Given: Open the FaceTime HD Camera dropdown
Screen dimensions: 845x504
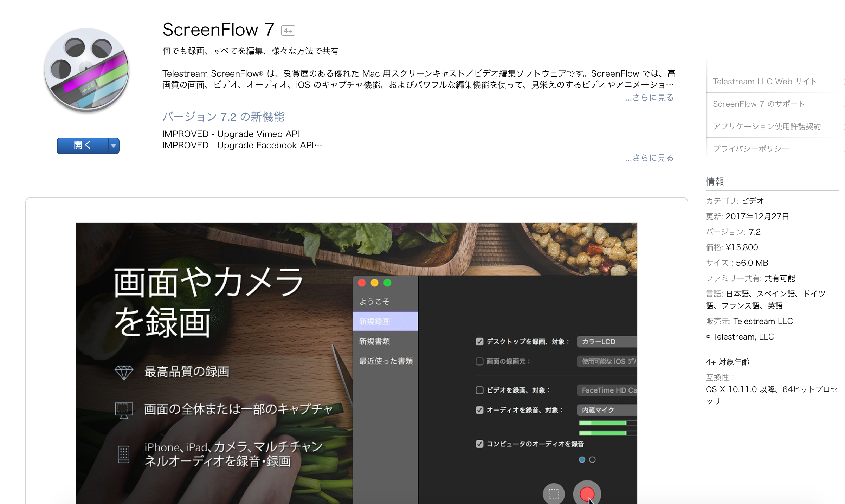Looking at the screenshot, I should pos(607,390).
